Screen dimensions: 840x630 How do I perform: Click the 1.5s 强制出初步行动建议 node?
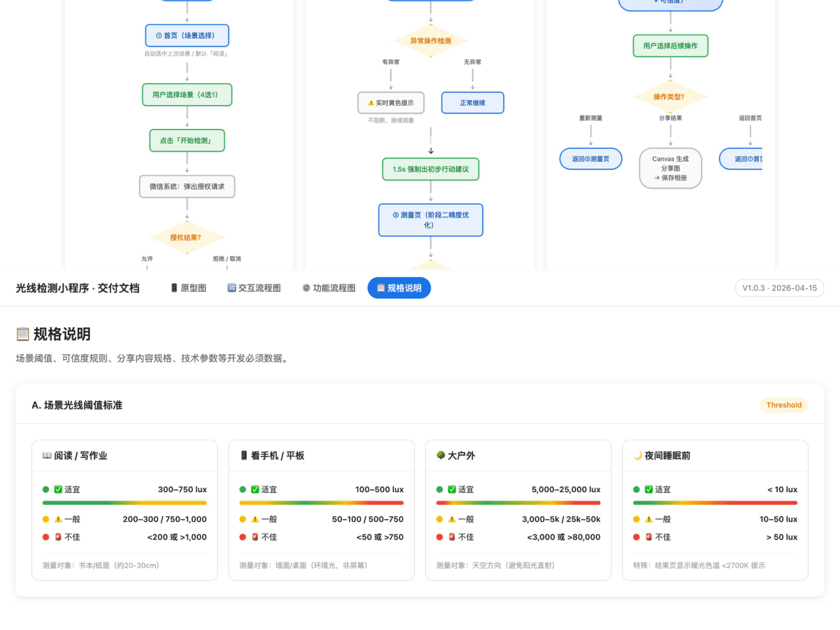pos(430,169)
